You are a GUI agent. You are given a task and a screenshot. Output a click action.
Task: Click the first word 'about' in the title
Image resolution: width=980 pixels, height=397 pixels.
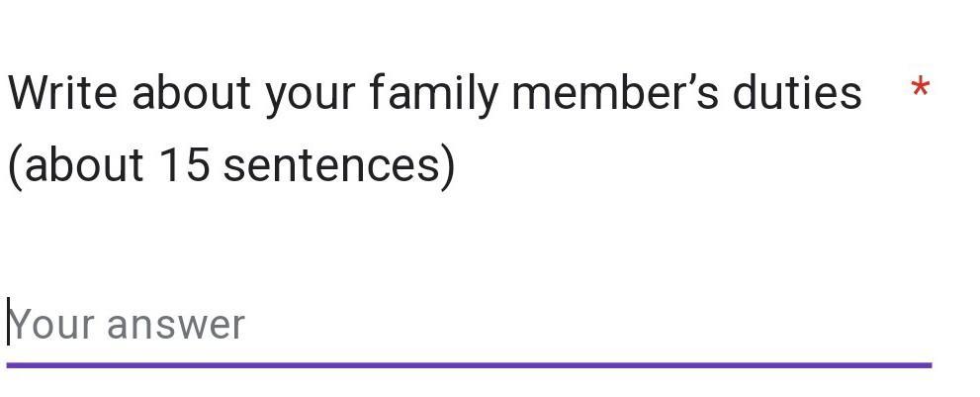click(192, 93)
